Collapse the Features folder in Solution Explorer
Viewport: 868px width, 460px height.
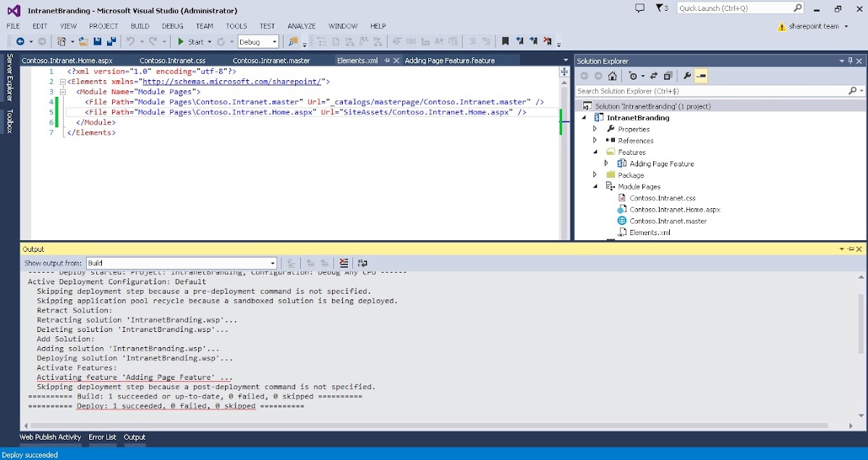(595, 152)
